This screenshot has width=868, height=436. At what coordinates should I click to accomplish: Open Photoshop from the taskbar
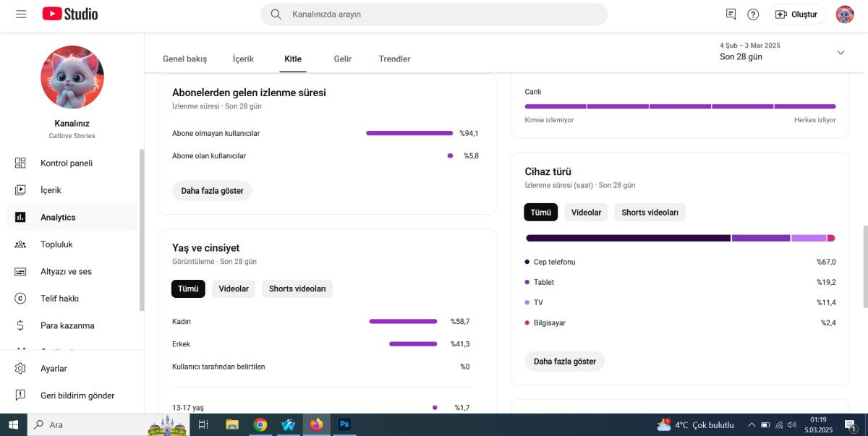pyautogui.click(x=344, y=425)
